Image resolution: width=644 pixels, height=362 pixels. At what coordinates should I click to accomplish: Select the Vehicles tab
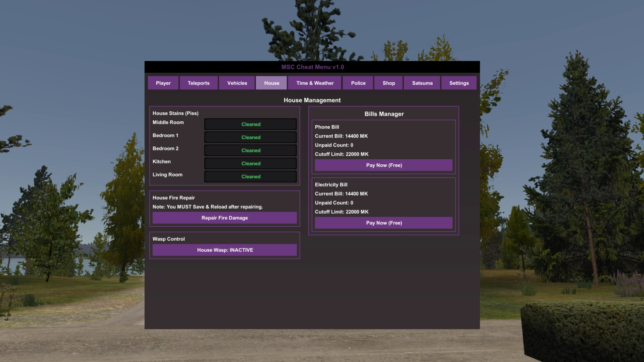click(x=237, y=83)
